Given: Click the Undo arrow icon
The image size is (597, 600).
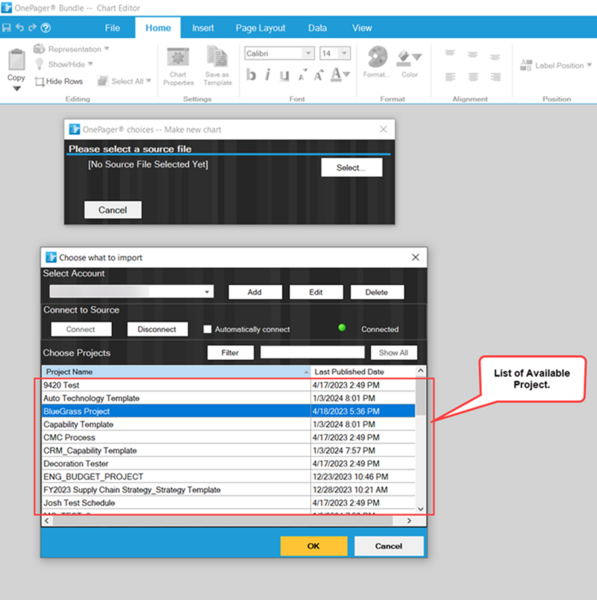Looking at the screenshot, I should click(x=20, y=28).
